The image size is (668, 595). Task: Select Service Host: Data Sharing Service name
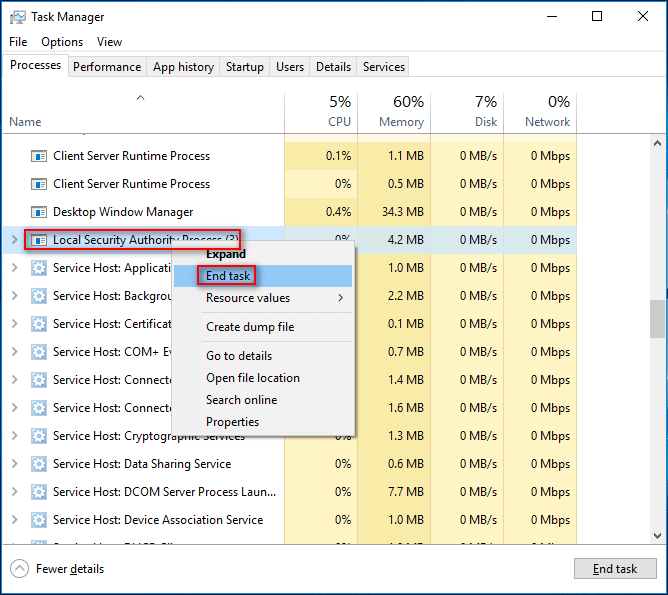(142, 464)
